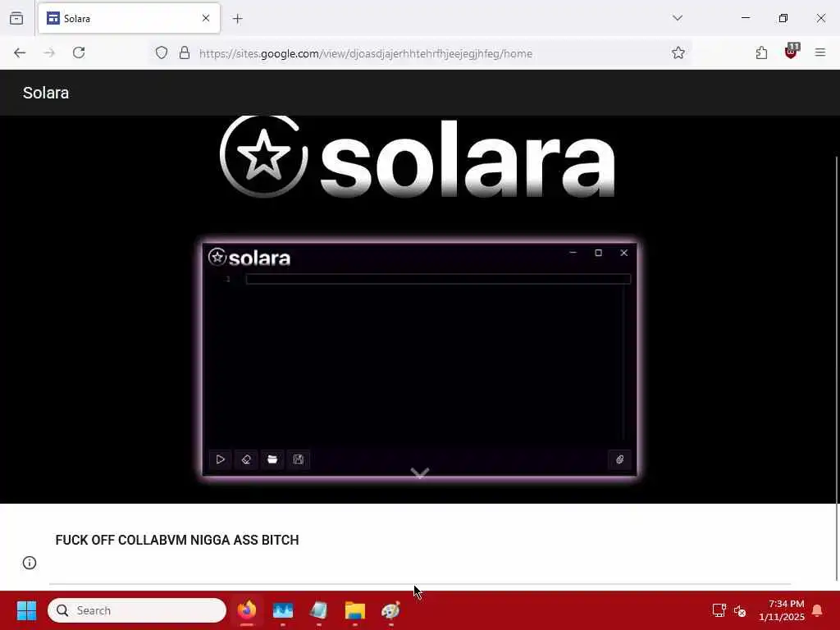
Task: Click the taskbar Search box
Action: pyautogui.click(x=137, y=610)
